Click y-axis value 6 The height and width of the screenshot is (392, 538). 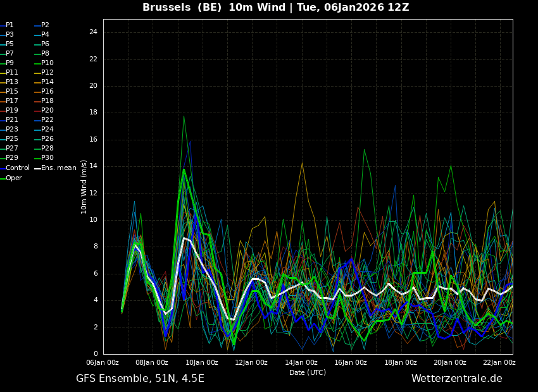click(96, 274)
